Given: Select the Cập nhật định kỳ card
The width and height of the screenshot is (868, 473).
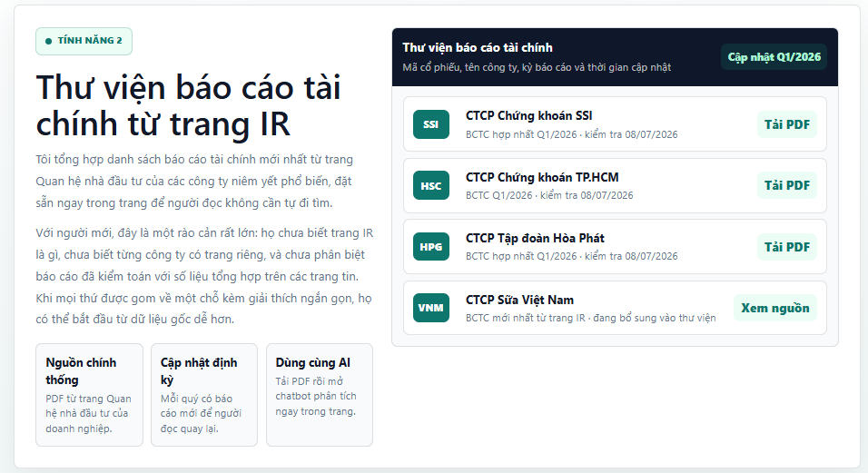Looking at the screenshot, I should (204, 395).
